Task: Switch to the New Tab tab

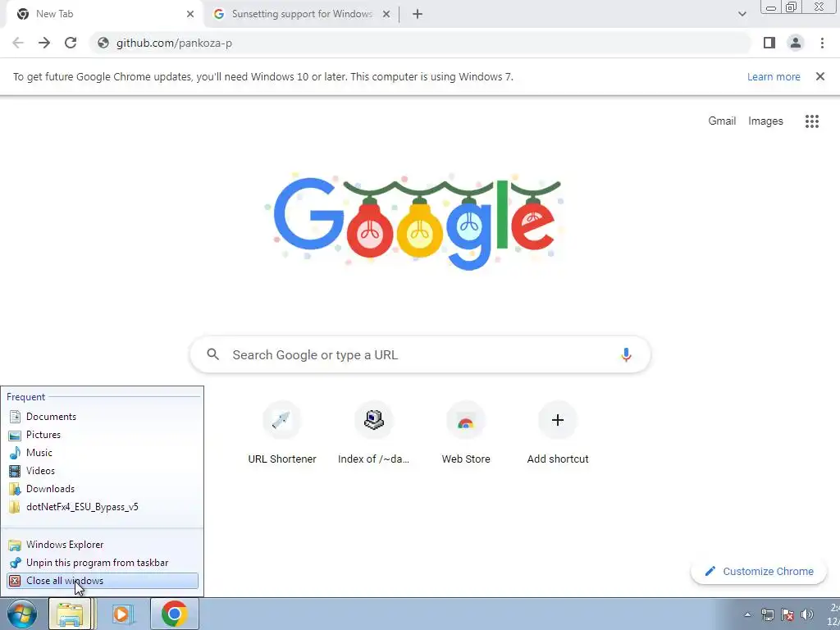Action: click(102, 14)
